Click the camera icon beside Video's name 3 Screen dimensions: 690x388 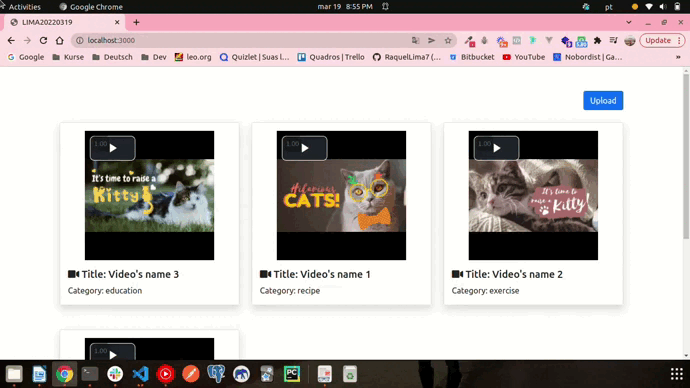click(x=73, y=274)
